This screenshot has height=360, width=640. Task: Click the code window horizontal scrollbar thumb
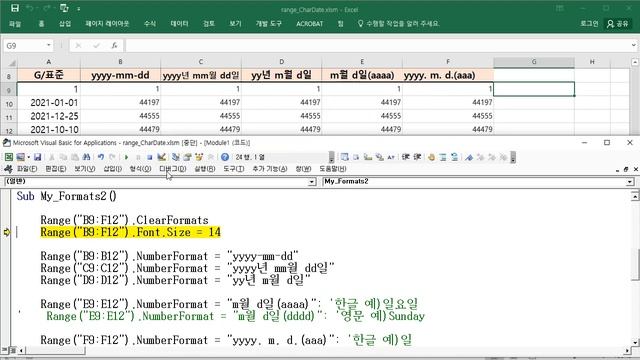[56, 350]
